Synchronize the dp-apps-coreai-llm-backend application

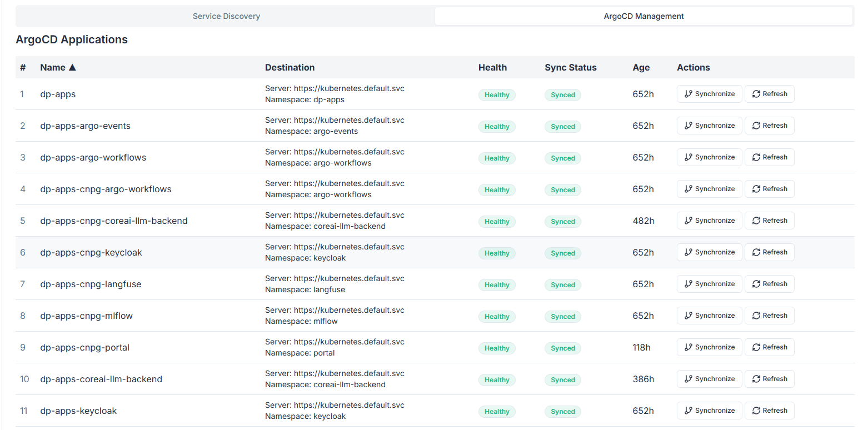point(709,379)
